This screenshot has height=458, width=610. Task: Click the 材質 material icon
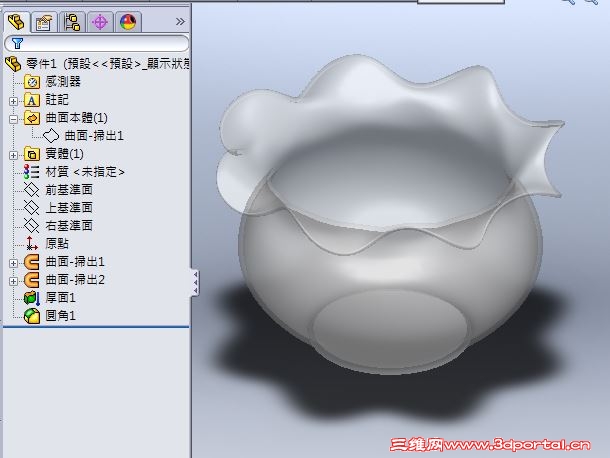(32, 172)
